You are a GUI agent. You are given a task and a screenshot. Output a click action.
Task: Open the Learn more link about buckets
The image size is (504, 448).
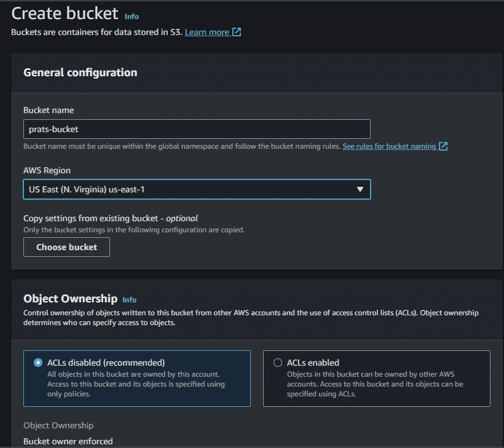207,32
